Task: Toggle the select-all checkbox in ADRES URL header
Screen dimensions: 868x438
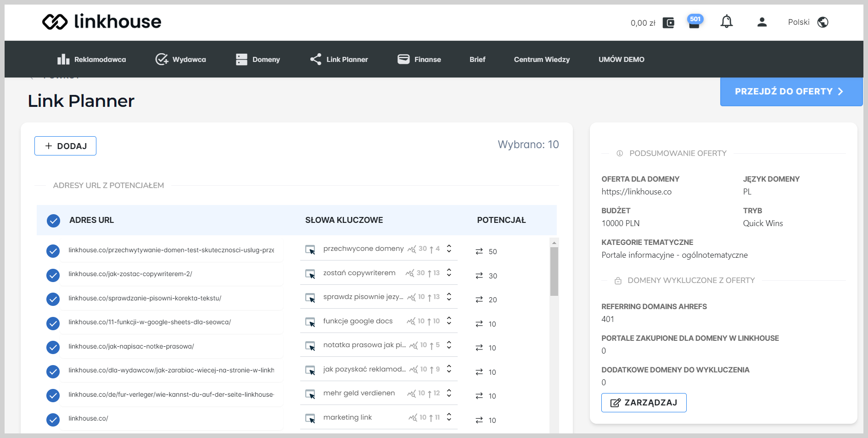Action: point(53,221)
